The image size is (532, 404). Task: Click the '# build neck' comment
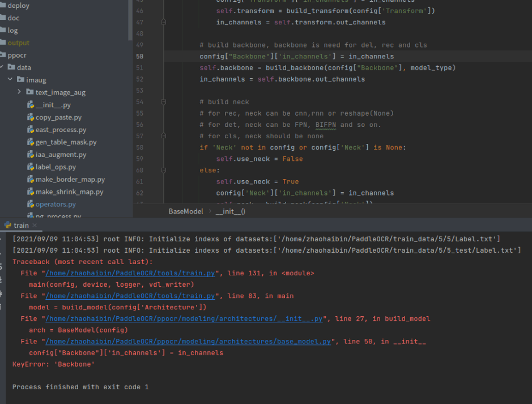click(224, 102)
